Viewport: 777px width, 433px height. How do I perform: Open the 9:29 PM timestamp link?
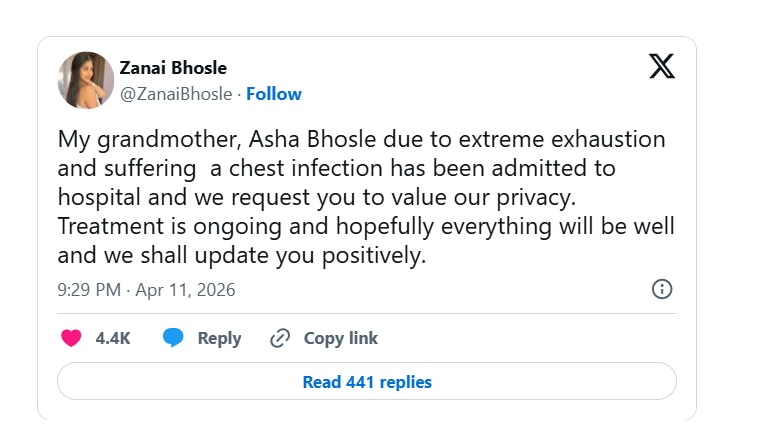88,290
